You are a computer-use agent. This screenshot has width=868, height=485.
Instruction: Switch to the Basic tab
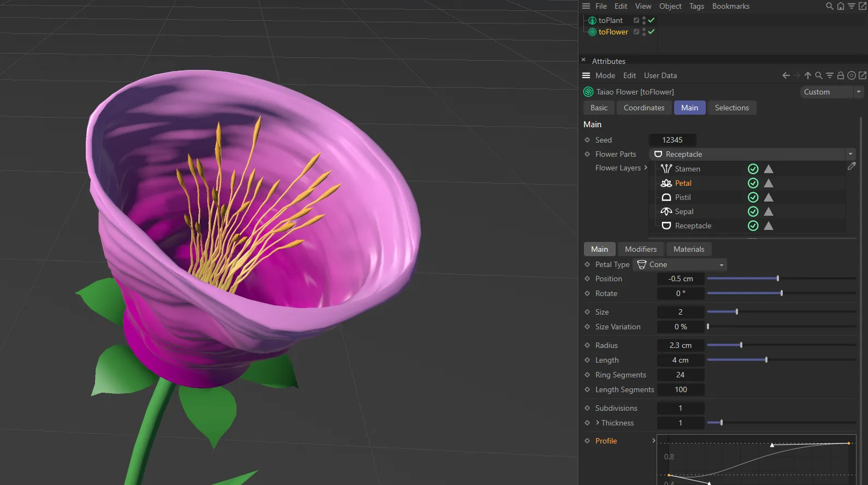point(599,108)
